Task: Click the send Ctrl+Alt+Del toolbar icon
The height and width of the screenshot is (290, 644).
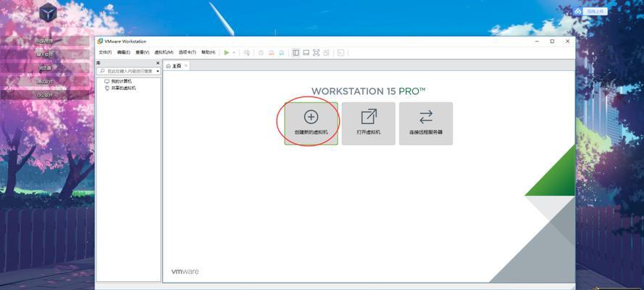Action: [x=246, y=53]
